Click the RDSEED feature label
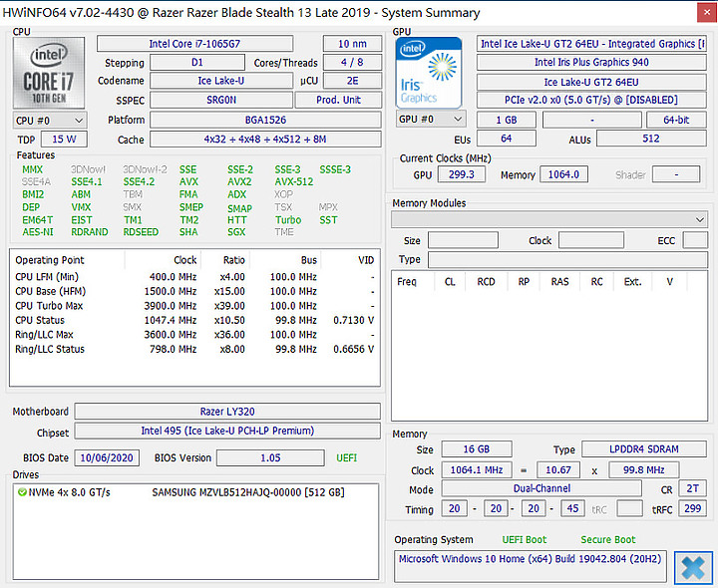718x588 pixels. [141, 232]
